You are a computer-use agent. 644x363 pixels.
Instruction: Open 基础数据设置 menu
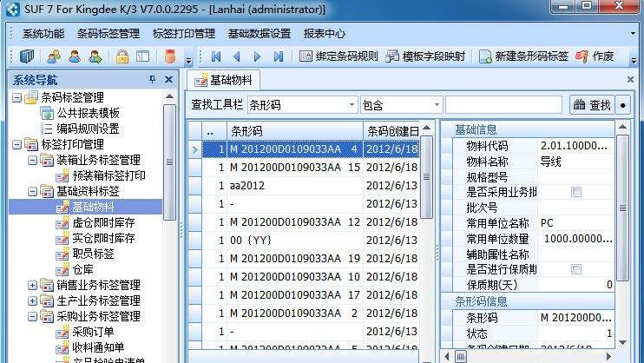[x=260, y=34]
